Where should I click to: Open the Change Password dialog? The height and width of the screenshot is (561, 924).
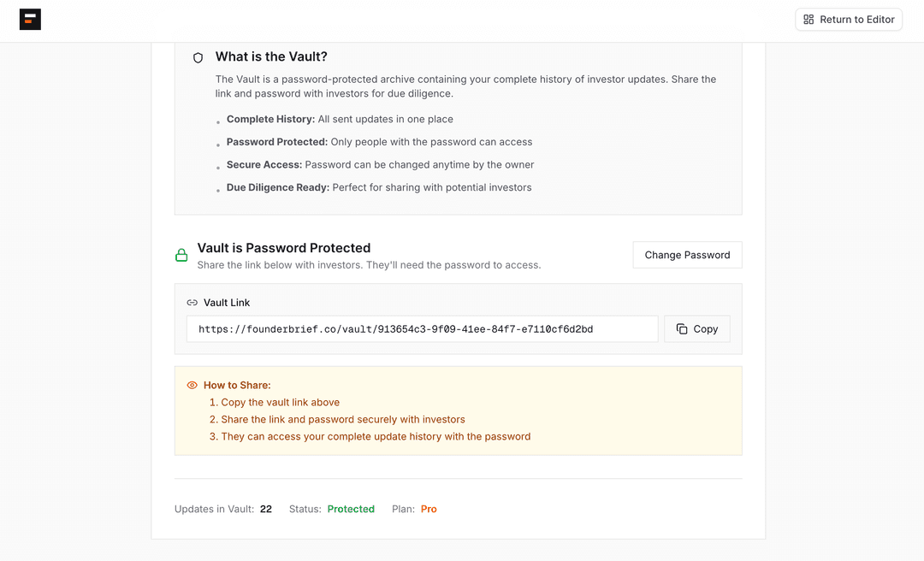687,255
